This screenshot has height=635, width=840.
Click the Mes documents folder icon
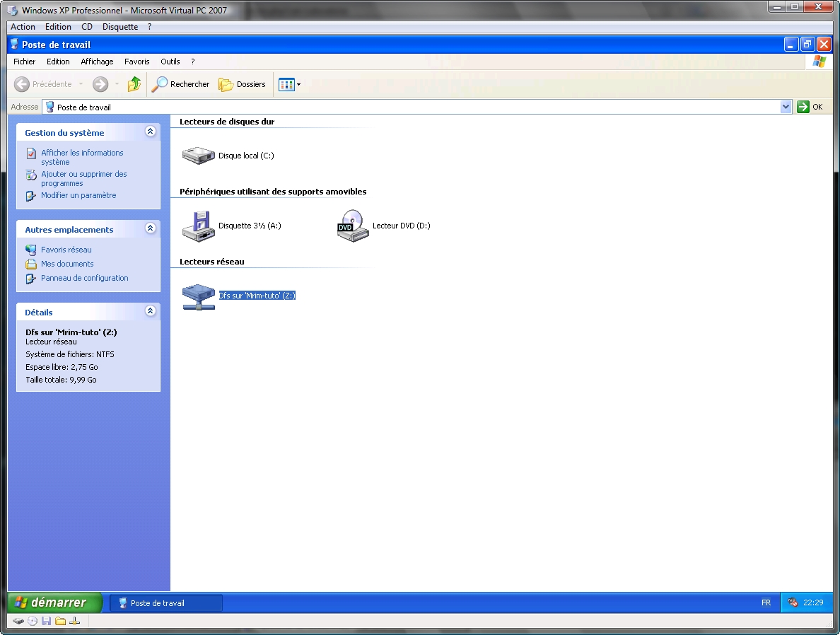pyautogui.click(x=31, y=264)
